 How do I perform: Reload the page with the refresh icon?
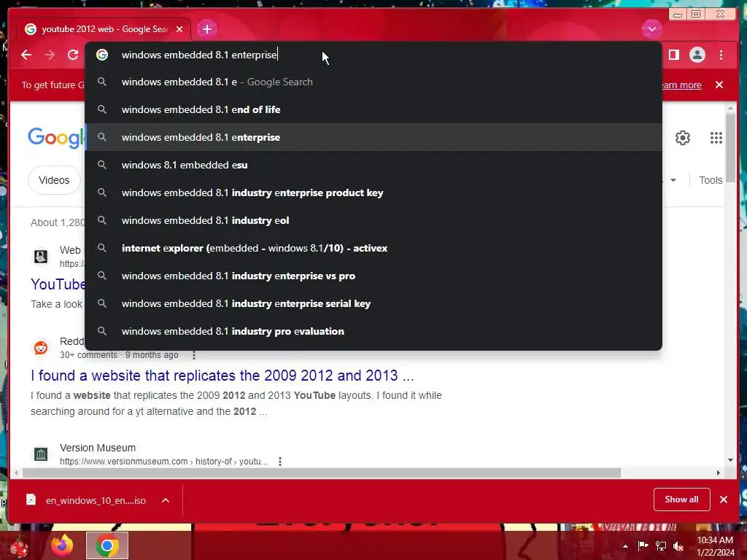click(73, 55)
